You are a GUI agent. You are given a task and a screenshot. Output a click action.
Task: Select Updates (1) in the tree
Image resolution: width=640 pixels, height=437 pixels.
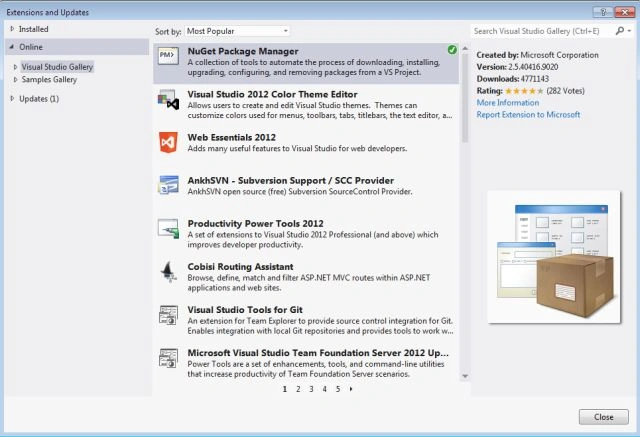point(39,99)
